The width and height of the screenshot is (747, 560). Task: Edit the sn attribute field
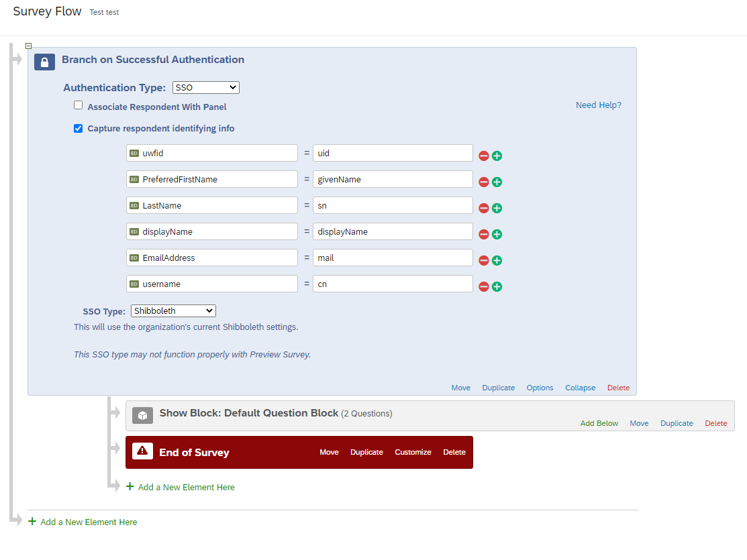[x=393, y=206]
